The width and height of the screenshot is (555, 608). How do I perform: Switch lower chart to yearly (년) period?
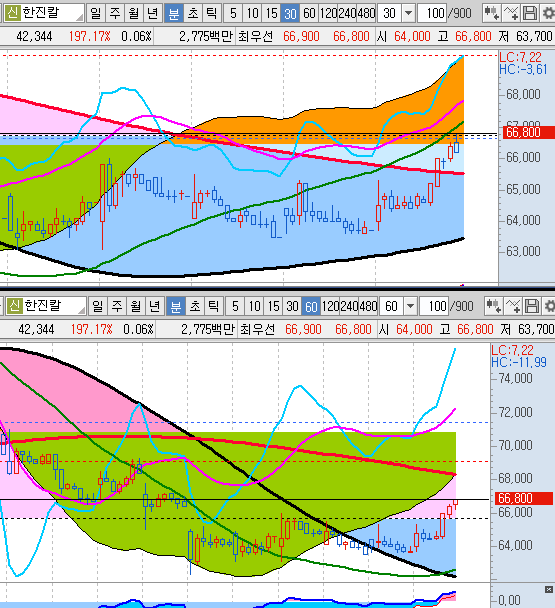tap(154, 306)
